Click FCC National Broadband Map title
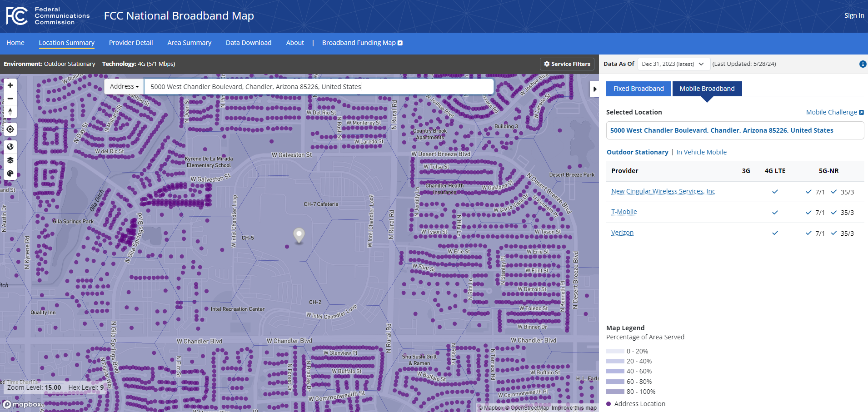This screenshot has height=412, width=868. pos(179,16)
